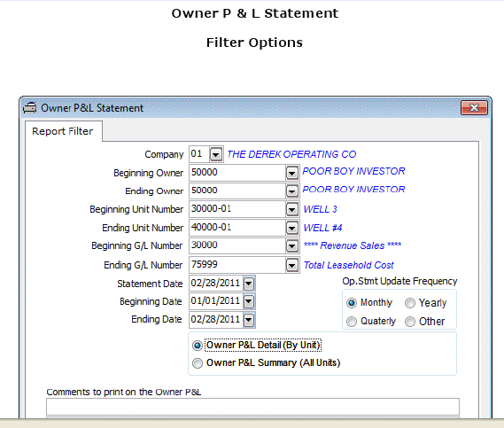Open the Ending Owner dropdown list
The height and width of the screenshot is (428, 504).
291,191
